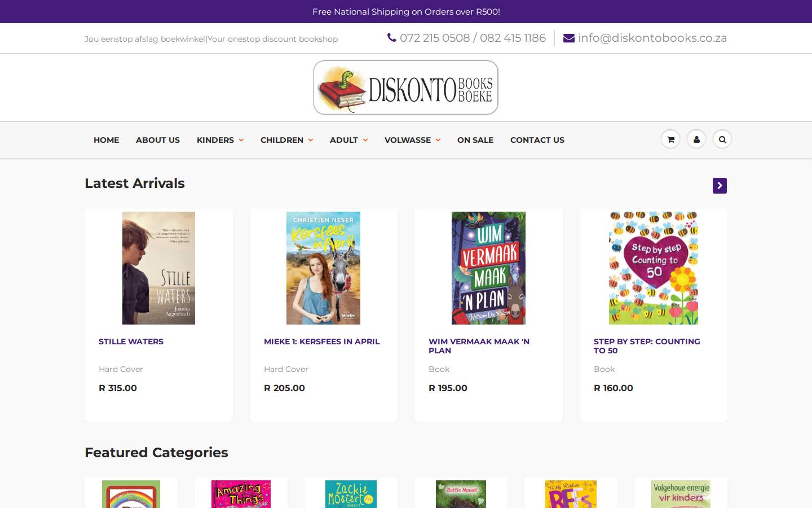Click the envelope email icon
Image resolution: width=812 pixels, height=508 pixels.
pos(569,38)
